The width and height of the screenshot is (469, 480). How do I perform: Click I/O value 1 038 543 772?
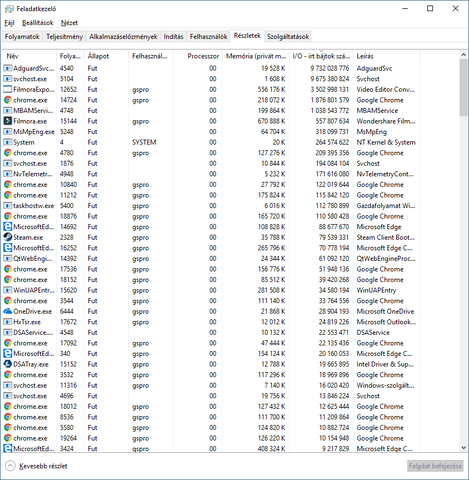coord(330,110)
